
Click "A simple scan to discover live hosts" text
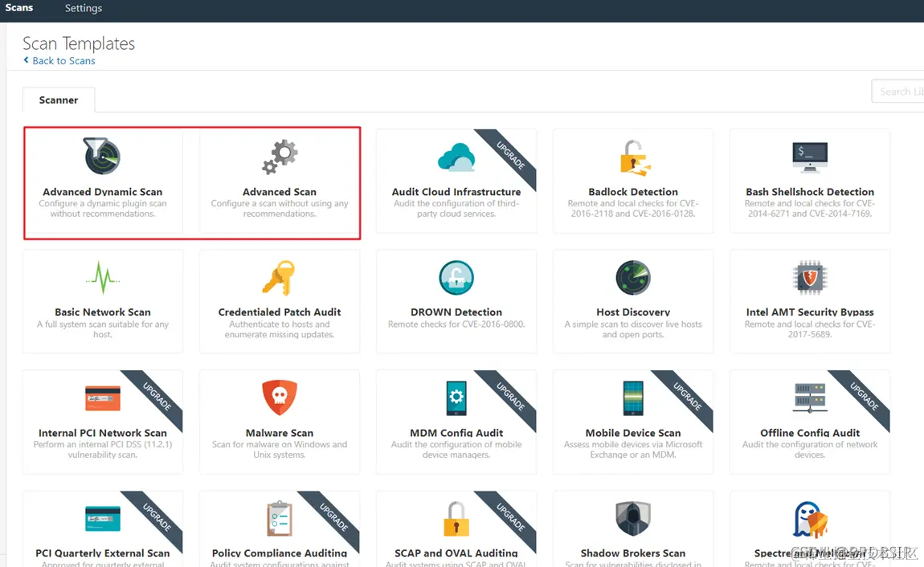pyautogui.click(x=633, y=329)
